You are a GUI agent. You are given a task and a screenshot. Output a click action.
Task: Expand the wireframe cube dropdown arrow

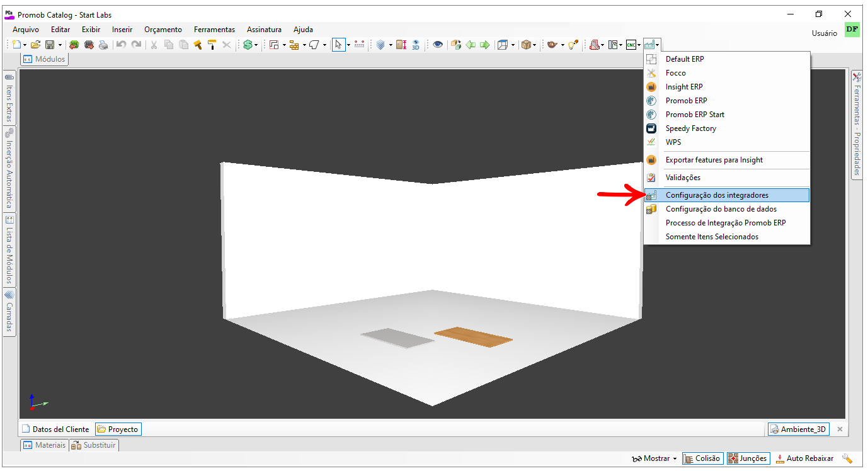pos(513,45)
